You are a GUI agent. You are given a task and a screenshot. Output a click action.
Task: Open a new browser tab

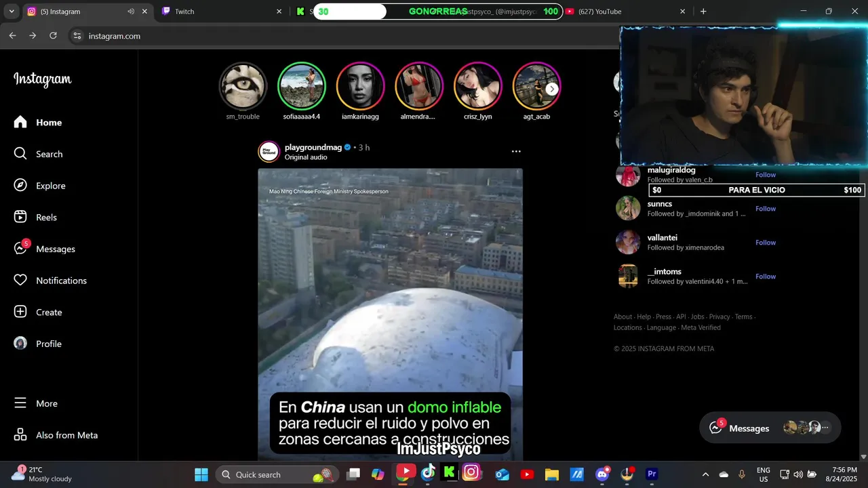pyautogui.click(x=703, y=12)
